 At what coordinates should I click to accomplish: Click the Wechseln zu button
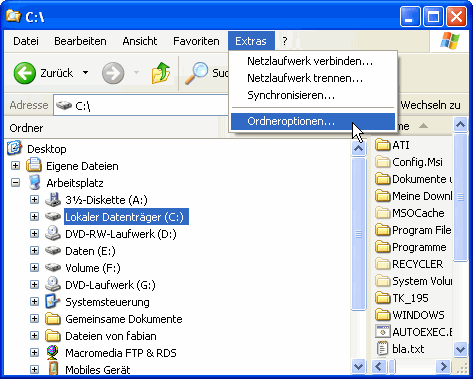point(430,105)
